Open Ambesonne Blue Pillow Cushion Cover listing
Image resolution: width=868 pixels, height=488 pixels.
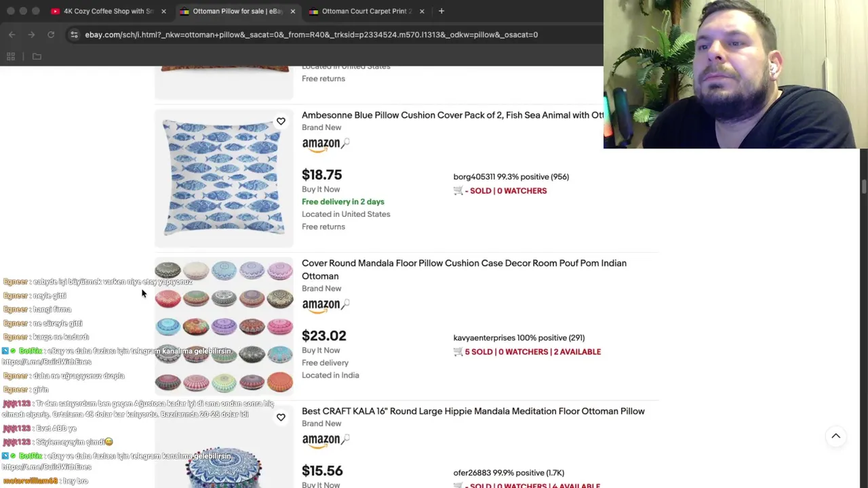point(452,115)
